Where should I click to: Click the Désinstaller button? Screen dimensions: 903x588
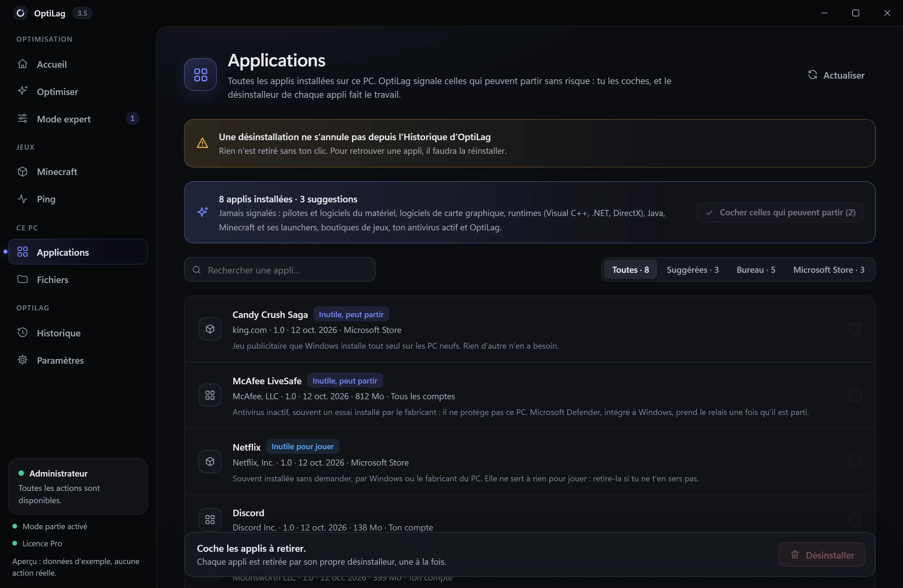(822, 554)
